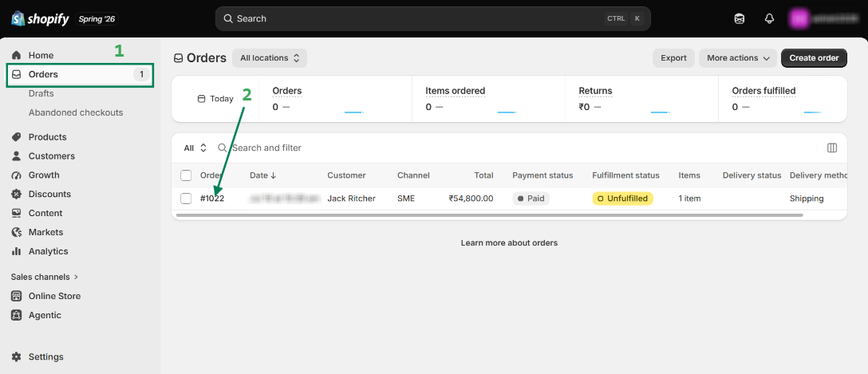Click the Create order button

(x=814, y=58)
